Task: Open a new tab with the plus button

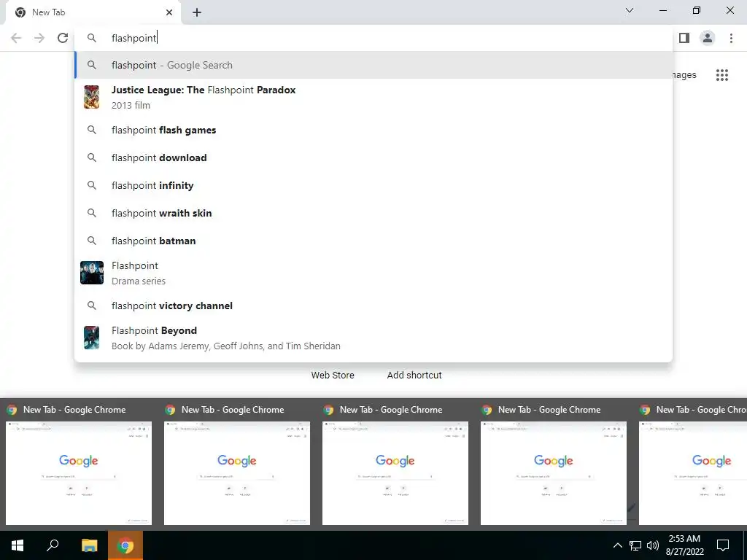Action: point(197,12)
